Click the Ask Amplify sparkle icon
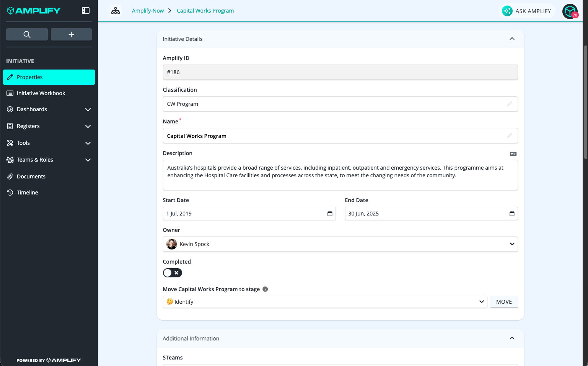Screen dimensions: 588x366 (507, 11)
